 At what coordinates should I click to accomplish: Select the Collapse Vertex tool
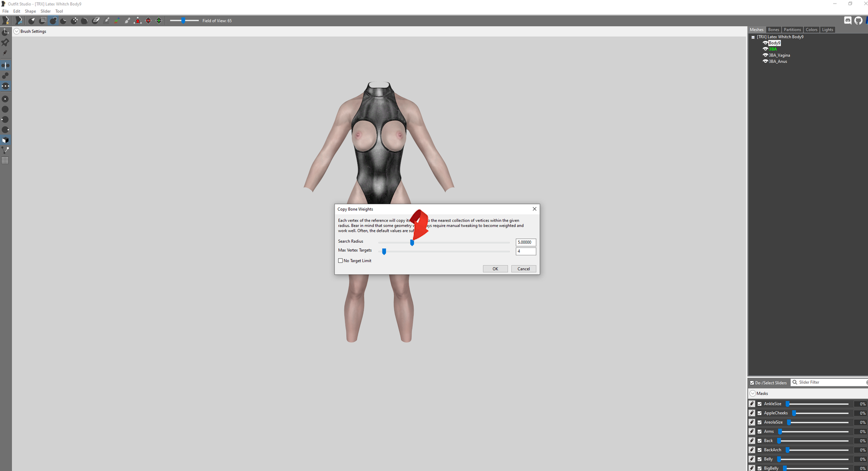tap(138, 20)
